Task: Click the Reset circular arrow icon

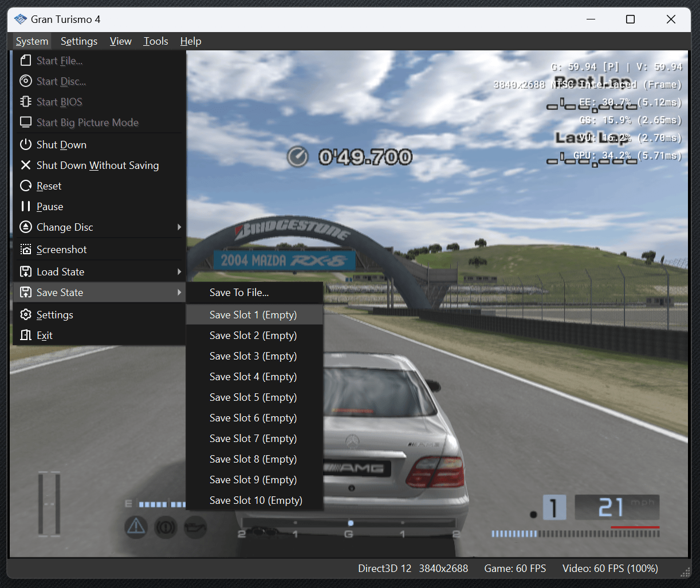Action: [25, 186]
